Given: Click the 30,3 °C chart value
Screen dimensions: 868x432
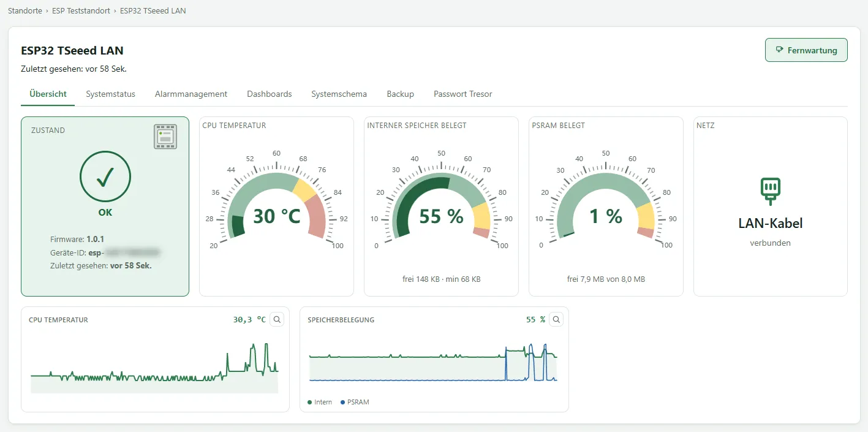Looking at the screenshot, I should point(249,319).
